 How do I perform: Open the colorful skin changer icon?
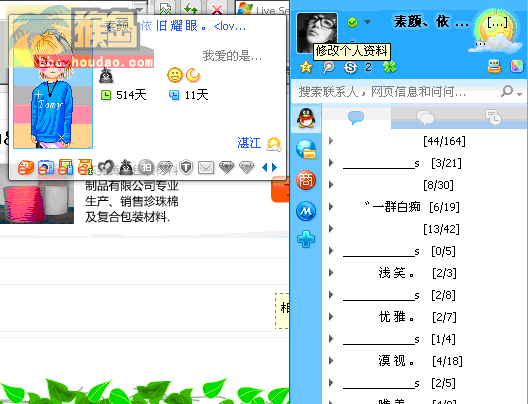517,67
